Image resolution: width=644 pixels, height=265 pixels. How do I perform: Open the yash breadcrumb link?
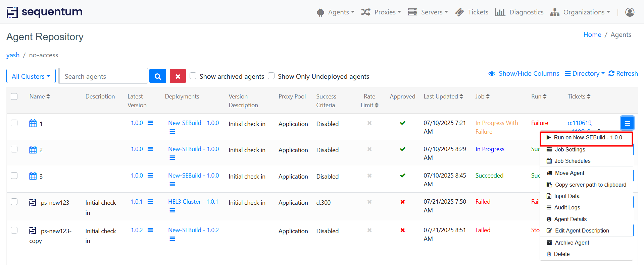[x=13, y=55]
